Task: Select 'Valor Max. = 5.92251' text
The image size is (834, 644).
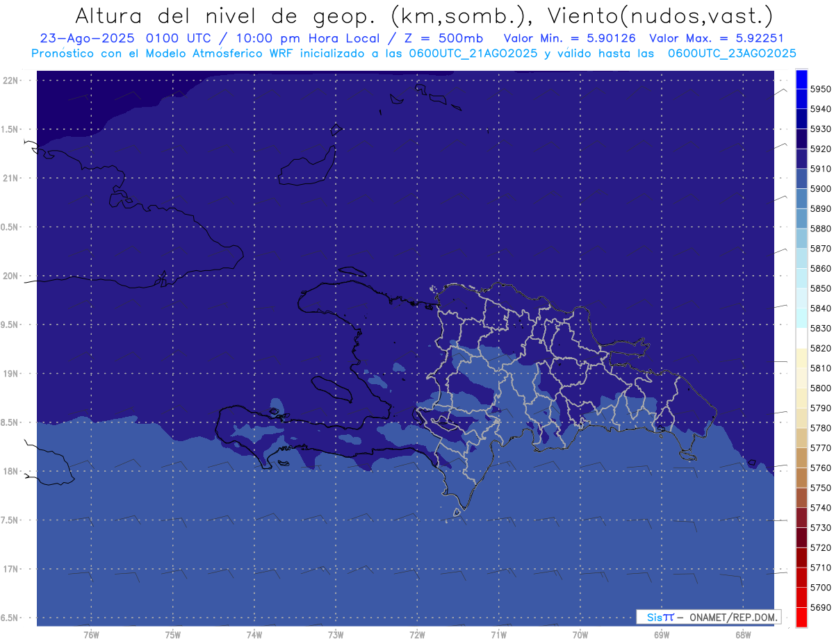Action: (716, 39)
